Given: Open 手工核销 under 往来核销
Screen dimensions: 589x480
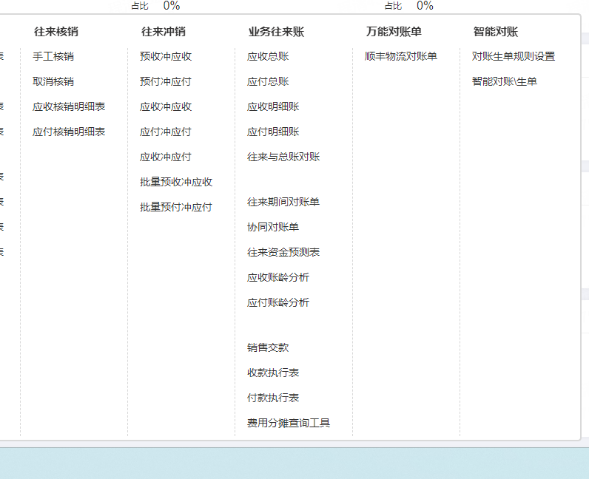Looking at the screenshot, I should click(x=53, y=56).
